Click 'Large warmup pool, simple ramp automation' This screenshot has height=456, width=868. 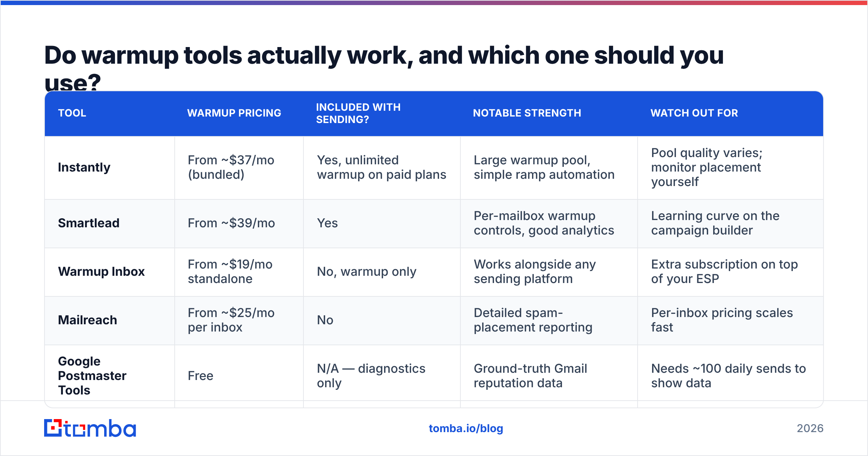coord(544,167)
